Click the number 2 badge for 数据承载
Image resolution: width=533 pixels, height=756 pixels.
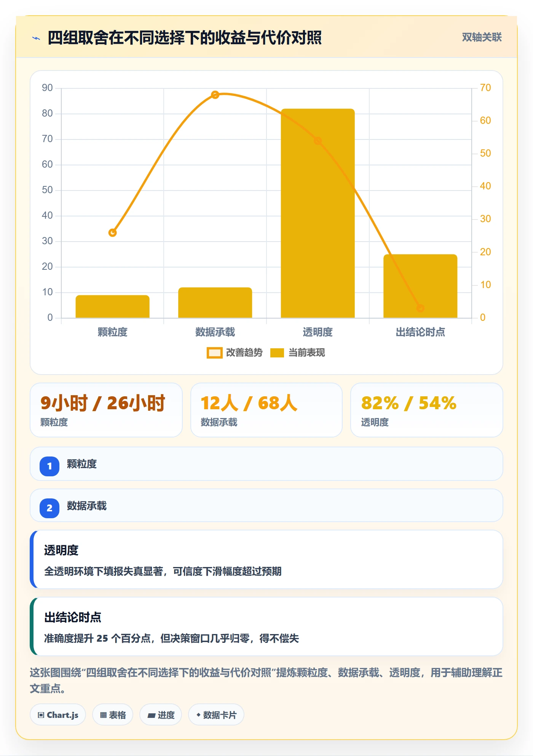pyautogui.click(x=49, y=508)
